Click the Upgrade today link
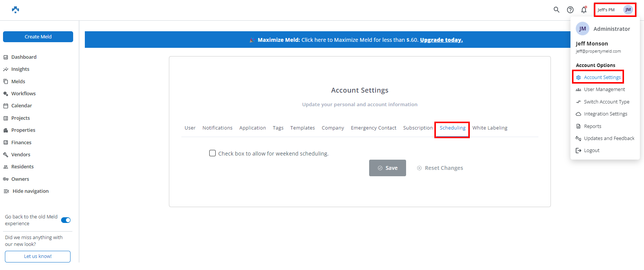 [x=441, y=40]
